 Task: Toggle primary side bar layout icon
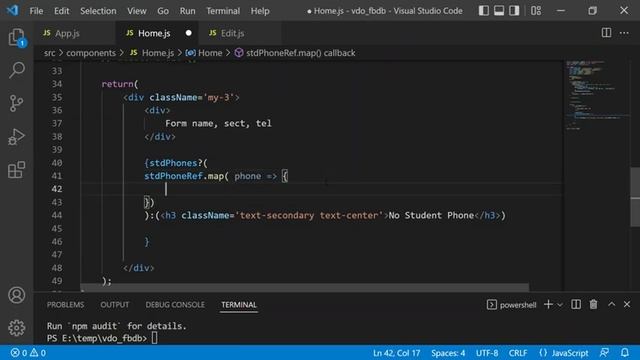point(483,11)
